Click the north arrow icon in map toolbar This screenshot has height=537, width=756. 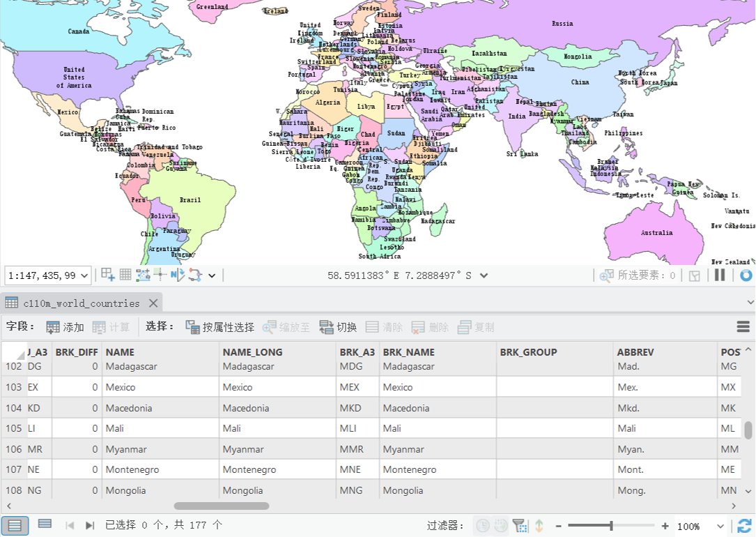point(178,275)
